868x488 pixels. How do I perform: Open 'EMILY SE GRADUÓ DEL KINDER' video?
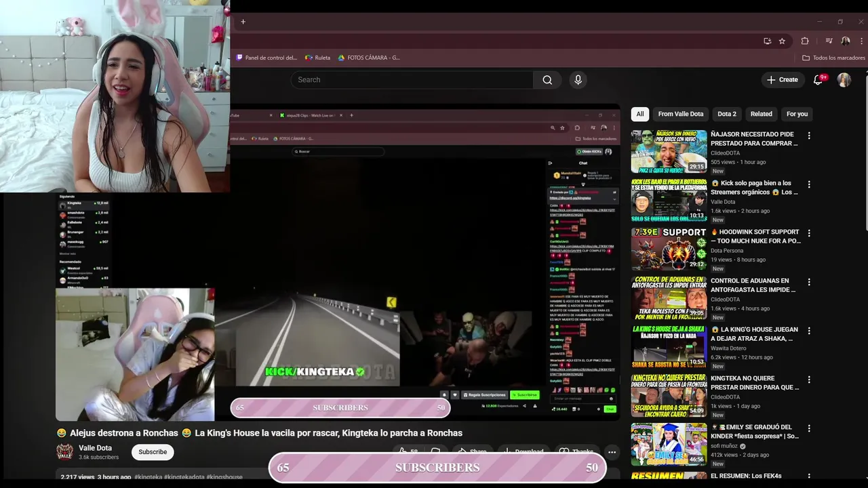click(x=669, y=445)
